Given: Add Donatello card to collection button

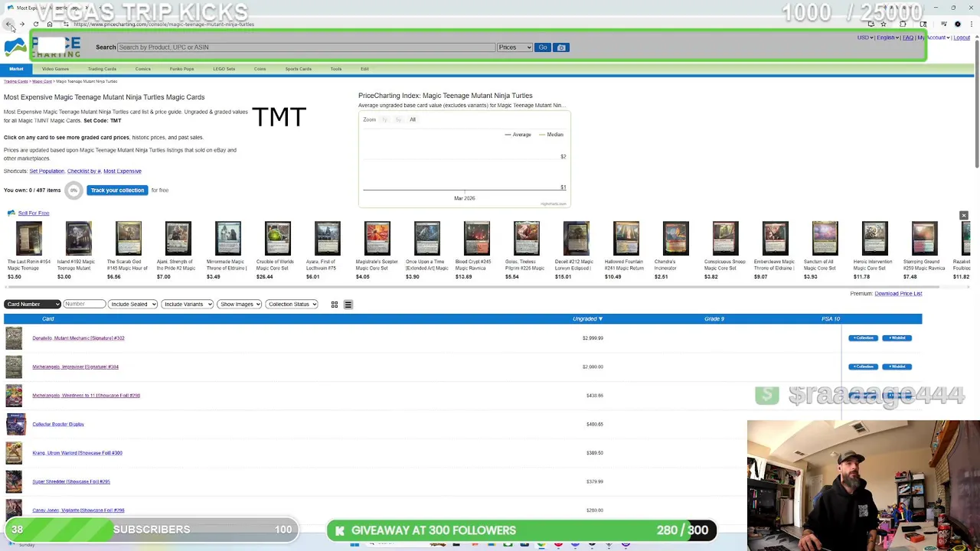Looking at the screenshot, I should [x=863, y=338].
